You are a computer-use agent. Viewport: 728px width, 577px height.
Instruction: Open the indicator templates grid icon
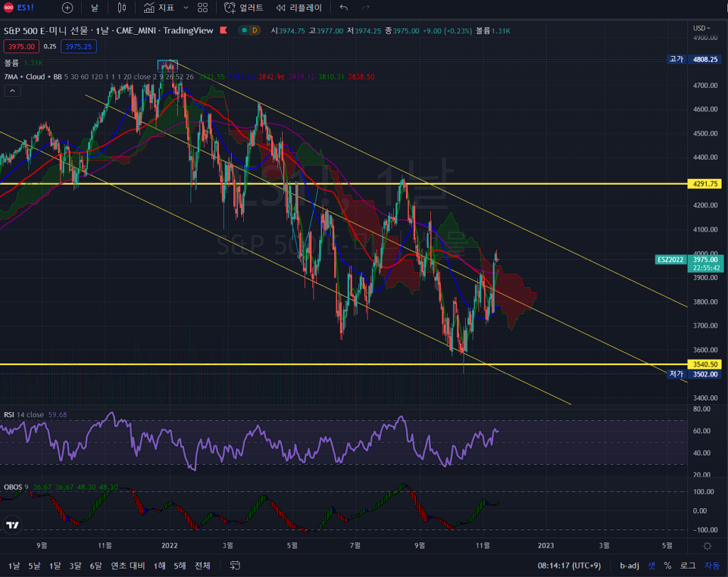tap(203, 8)
